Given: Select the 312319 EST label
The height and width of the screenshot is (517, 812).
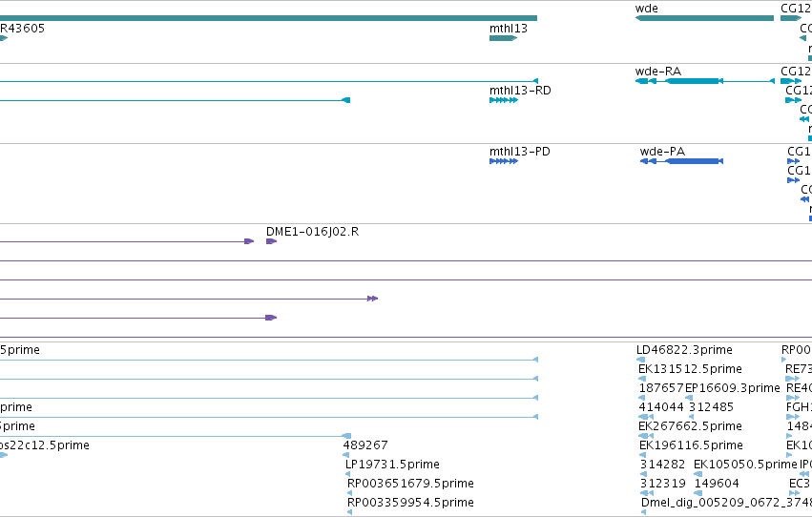Looking at the screenshot, I should [663, 484].
